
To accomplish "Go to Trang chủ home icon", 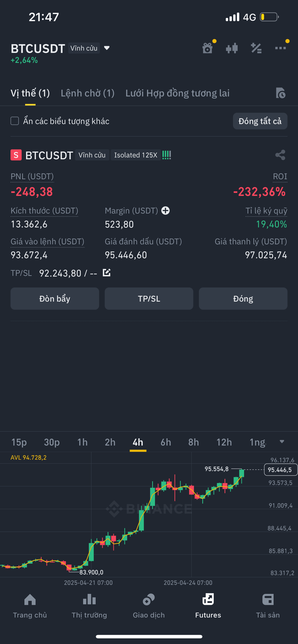I will pos(30,606).
